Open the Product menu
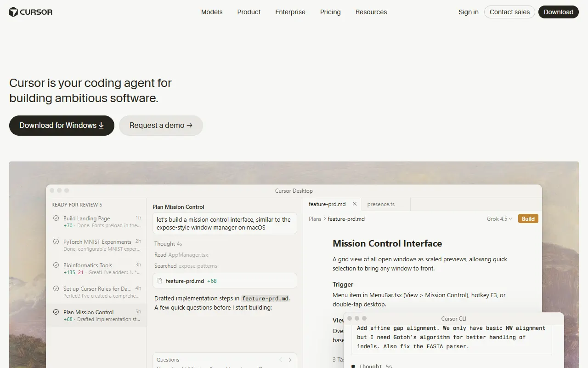Viewport: 588px width, 368px height. [x=249, y=12]
